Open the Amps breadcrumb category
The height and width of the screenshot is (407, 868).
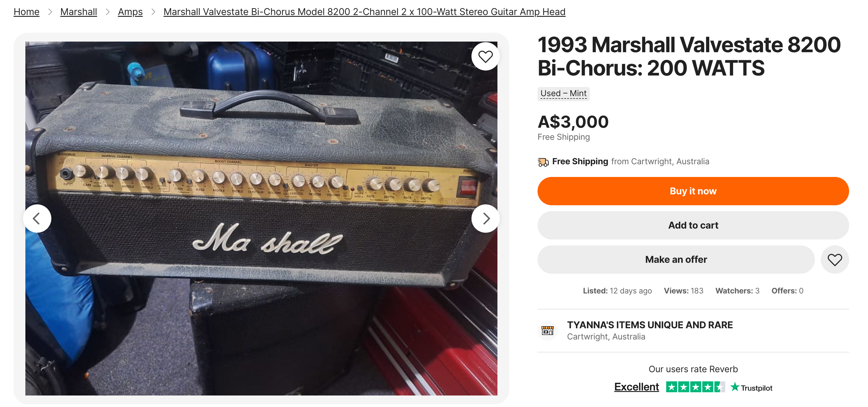coord(130,12)
